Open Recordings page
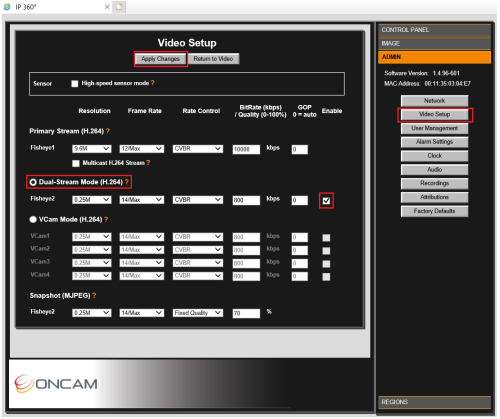 [434, 183]
